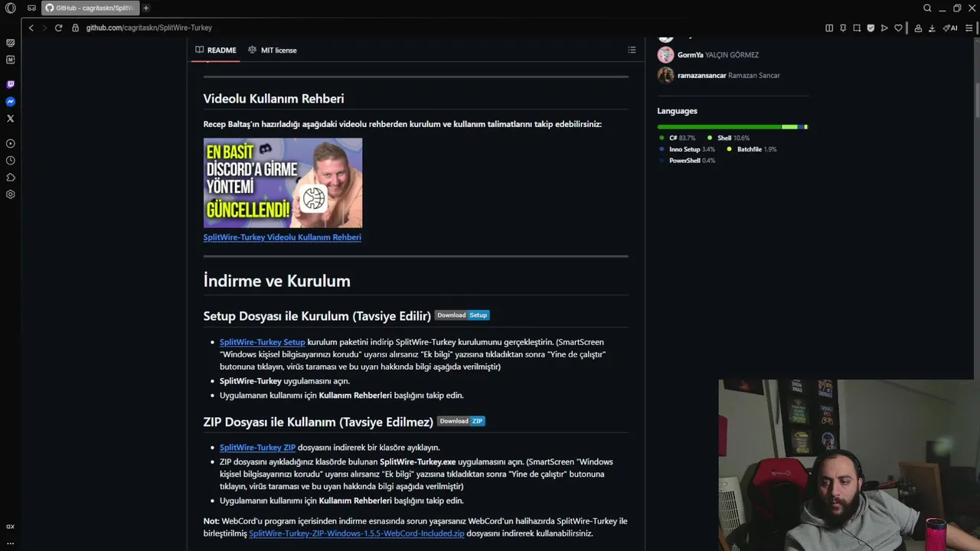Open a new tab with the plus button
This screenshot has width=980, height=551.
(x=145, y=8)
